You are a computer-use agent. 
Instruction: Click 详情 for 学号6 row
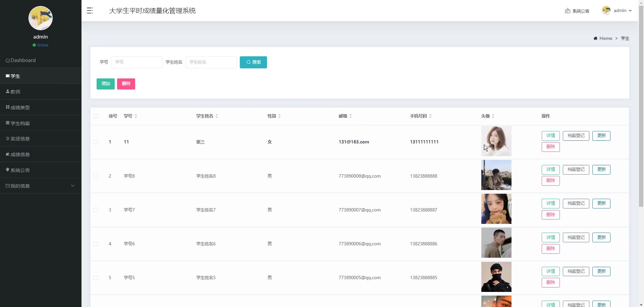pos(551,238)
